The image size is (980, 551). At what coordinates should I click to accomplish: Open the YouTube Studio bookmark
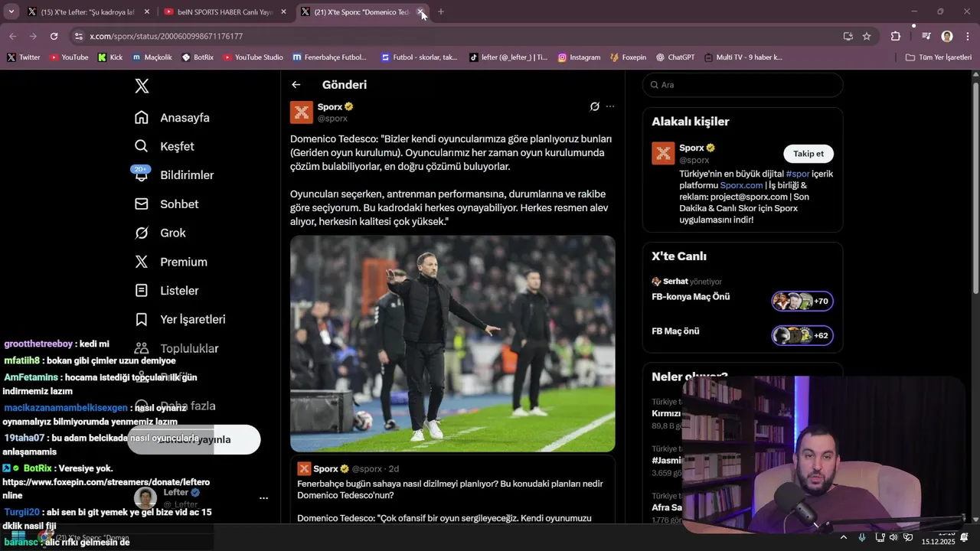[x=253, y=57]
